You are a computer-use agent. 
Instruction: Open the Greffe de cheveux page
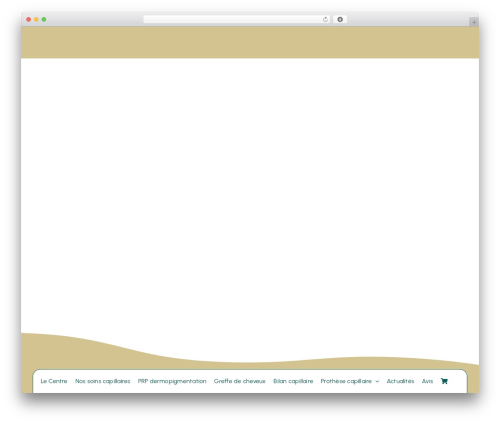[x=240, y=381]
